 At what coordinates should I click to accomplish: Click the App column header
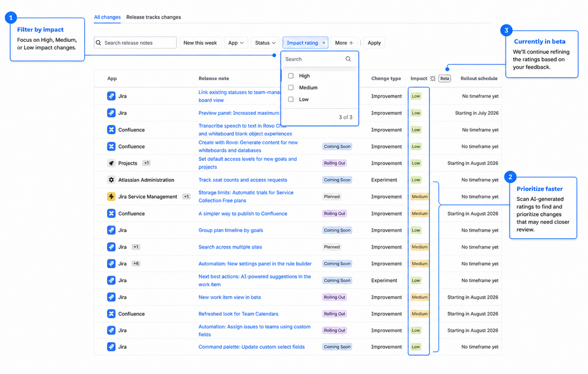point(112,78)
